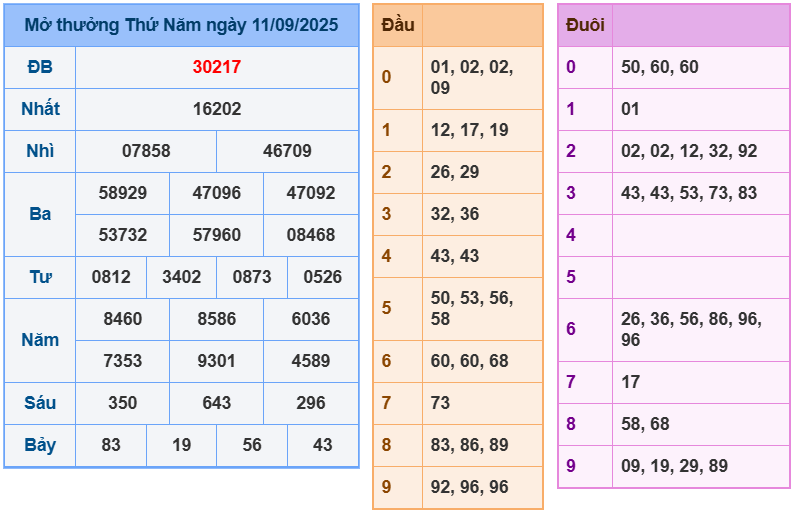
Task: Click the Sáu prize number 350
Action: pyautogui.click(x=122, y=402)
